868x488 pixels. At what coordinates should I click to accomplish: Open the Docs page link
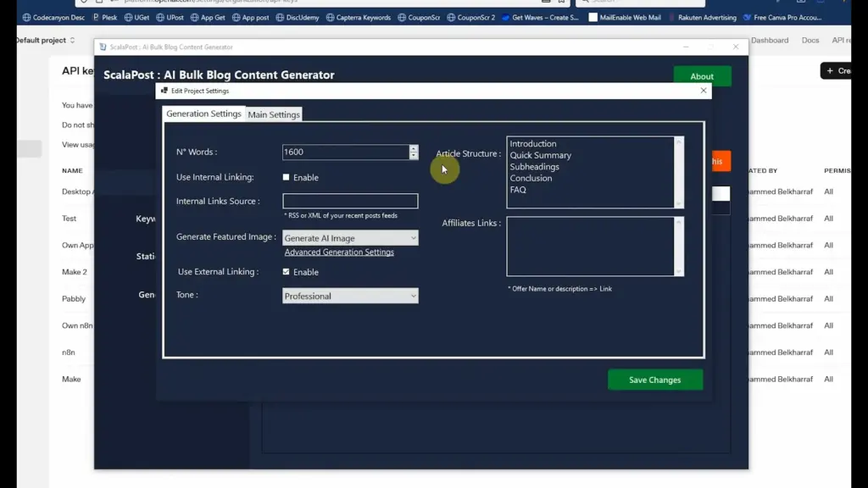tap(810, 40)
